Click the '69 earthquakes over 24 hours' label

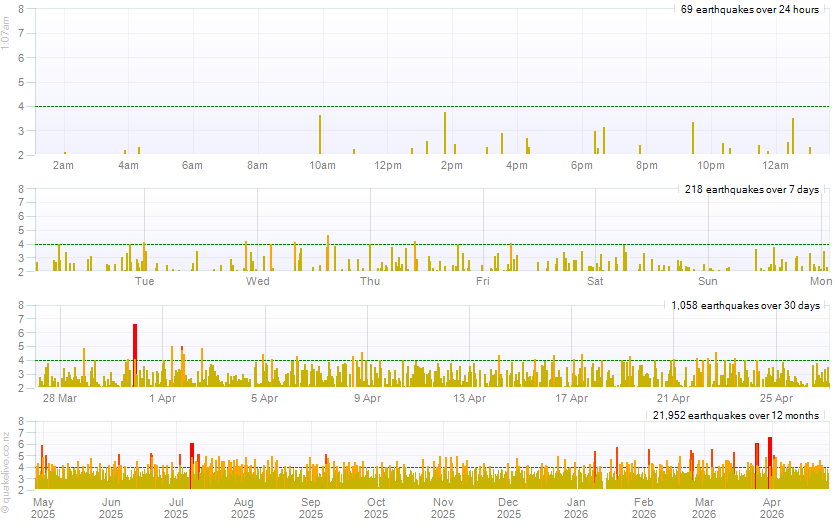tap(749, 9)
